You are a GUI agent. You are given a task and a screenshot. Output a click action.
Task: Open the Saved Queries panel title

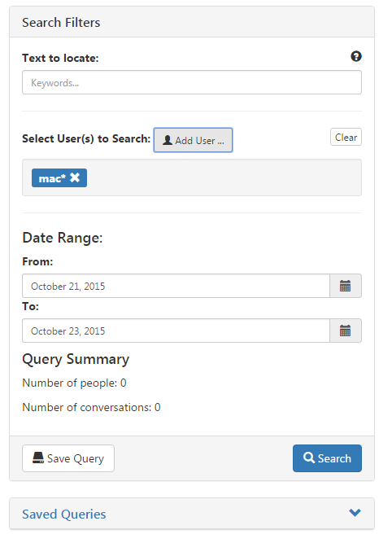click(64, 515)
